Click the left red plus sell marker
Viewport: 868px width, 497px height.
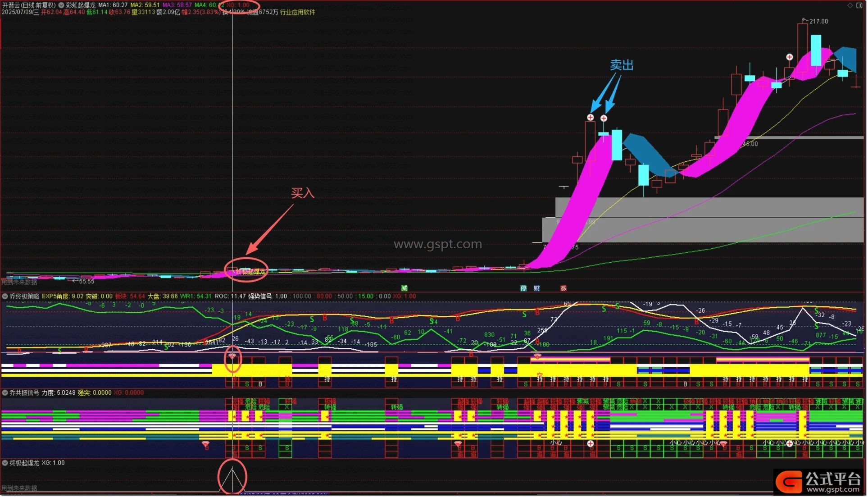591,118
